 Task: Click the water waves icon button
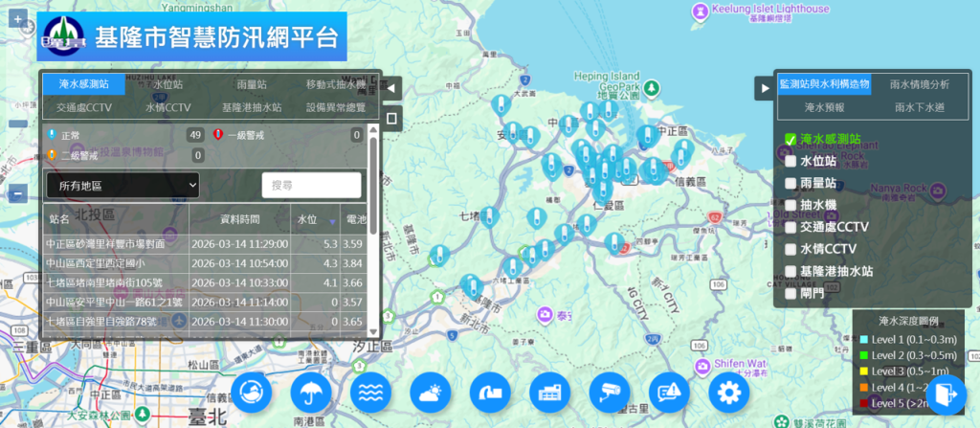tap(370, 393)
